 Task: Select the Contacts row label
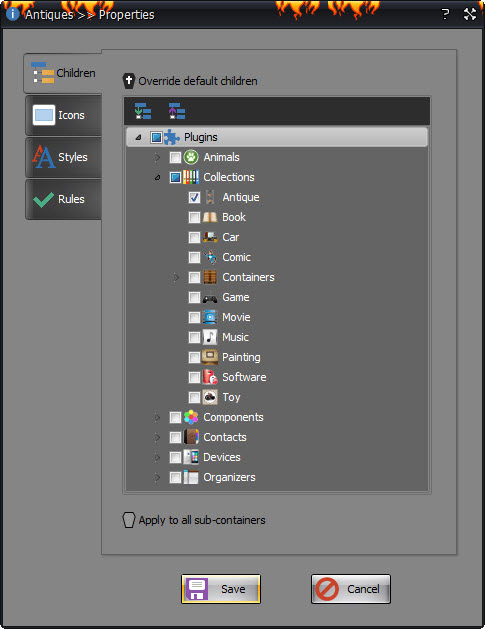tap(225, 437)
